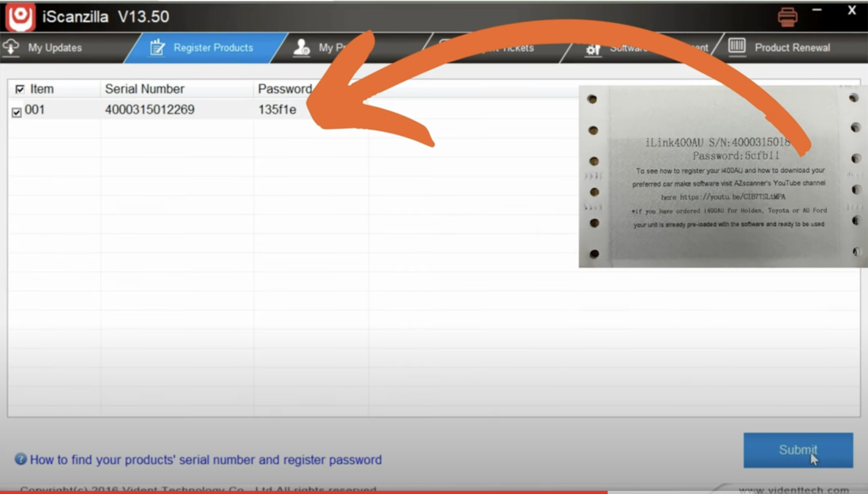Seek on the red video progress bar

(x=304, y=492)
